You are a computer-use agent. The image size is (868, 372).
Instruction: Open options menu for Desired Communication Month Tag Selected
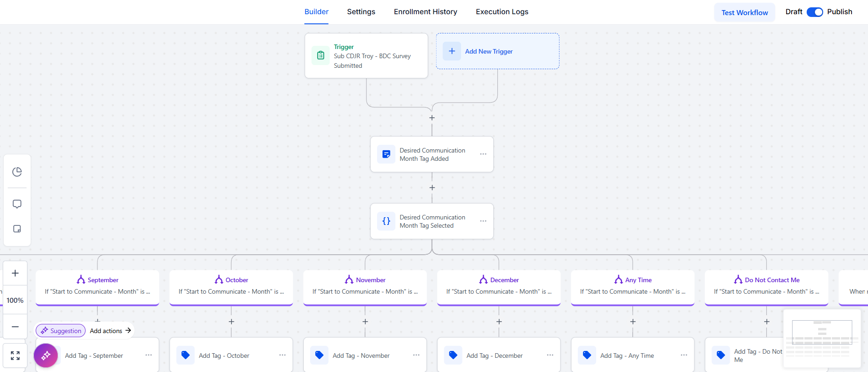pyautogui.click(x=483, y=221)
